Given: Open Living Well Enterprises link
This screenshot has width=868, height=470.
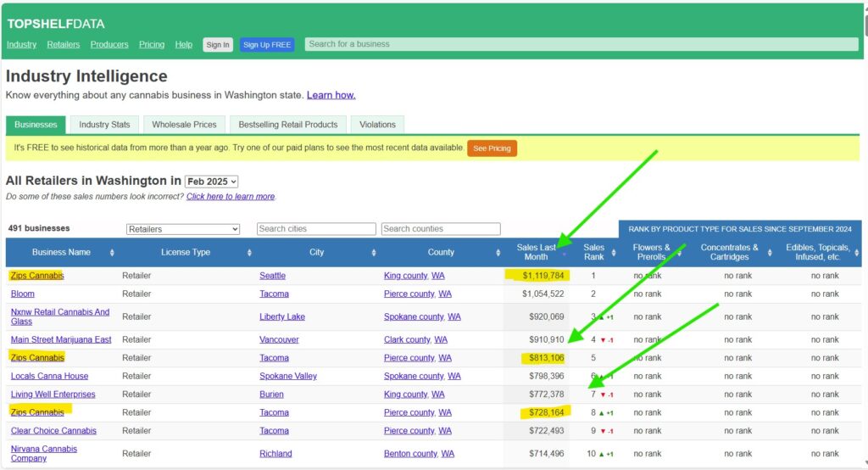Looking at the screenshot, I should point(53,394).
